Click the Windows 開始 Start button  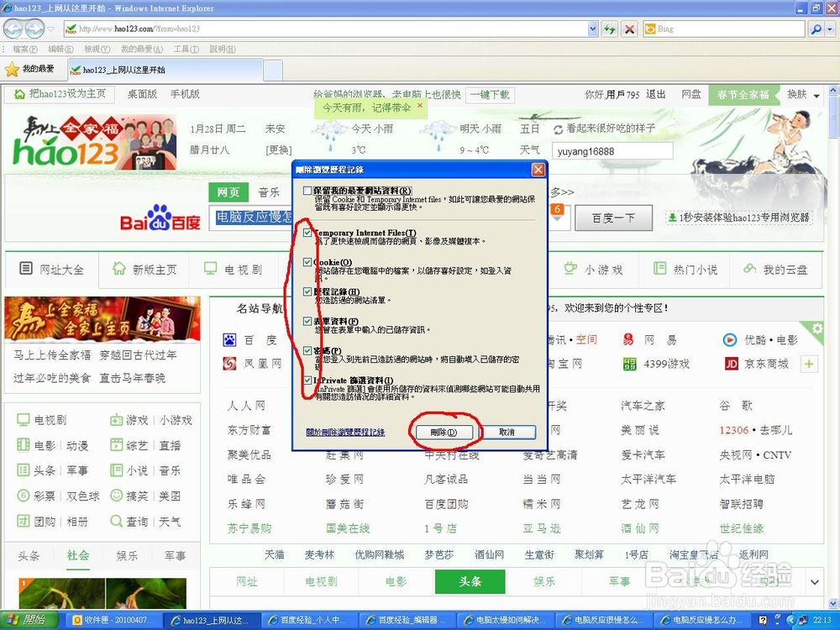(x=28, y=620)
